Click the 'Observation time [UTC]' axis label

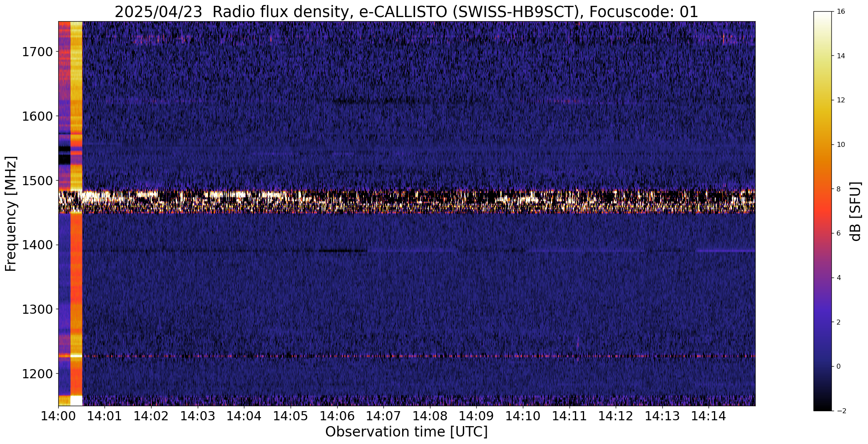[406, 432]
